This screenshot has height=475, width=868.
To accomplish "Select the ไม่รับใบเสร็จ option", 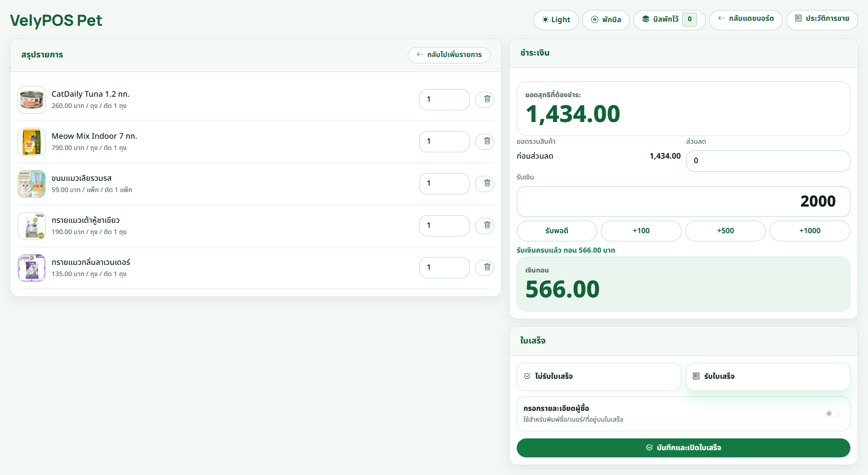I will pos(599,376).
